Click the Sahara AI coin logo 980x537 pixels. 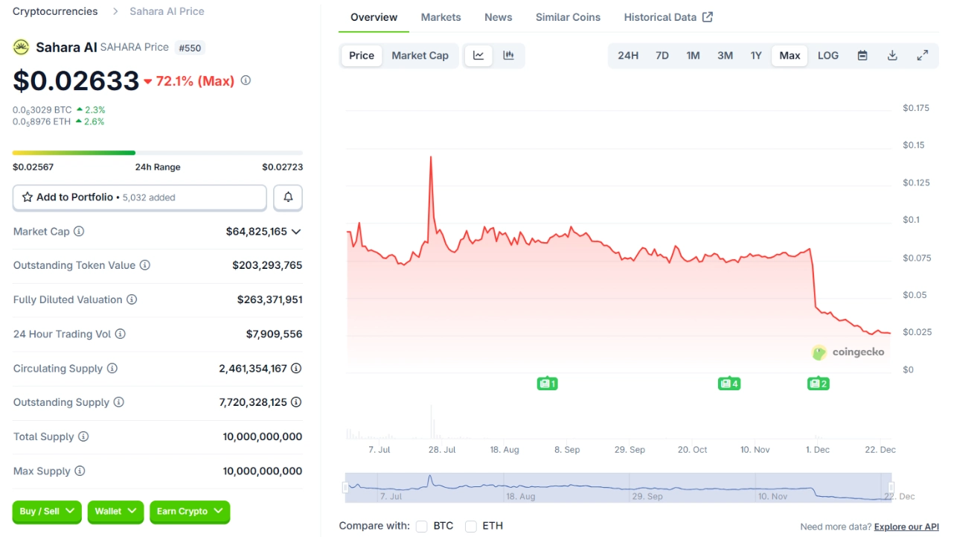(x=20, y=47)
